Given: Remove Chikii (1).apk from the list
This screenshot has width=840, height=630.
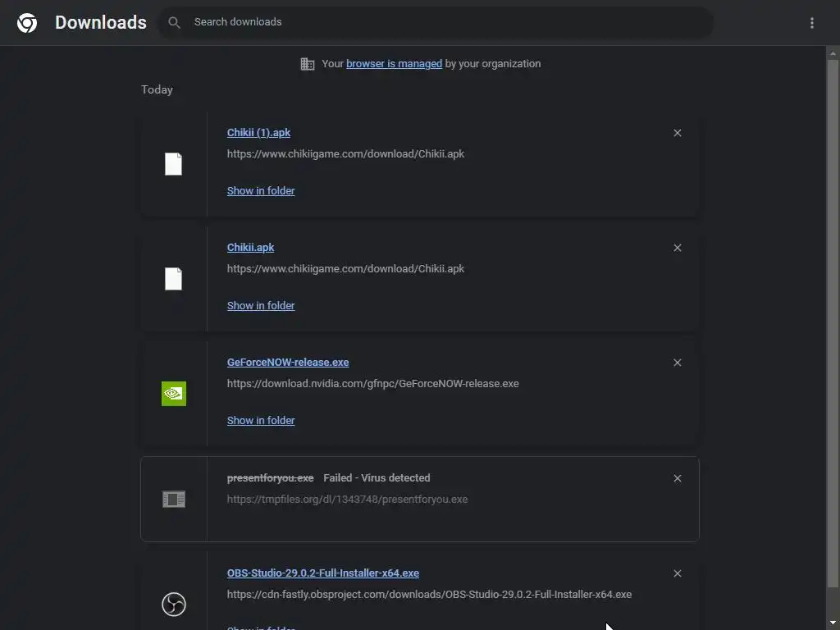Looking at the screenshot, I should [x=677, y=133].
